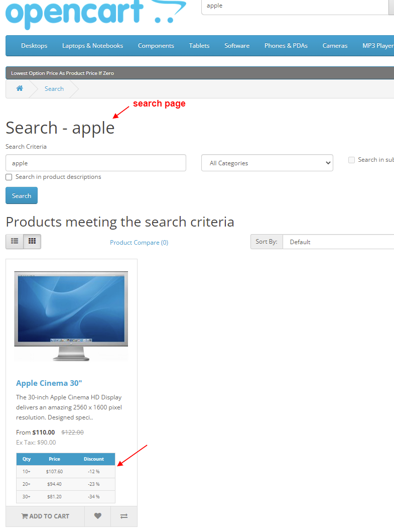
Task: Open the Desktops menu
Action: pos(34,46)
